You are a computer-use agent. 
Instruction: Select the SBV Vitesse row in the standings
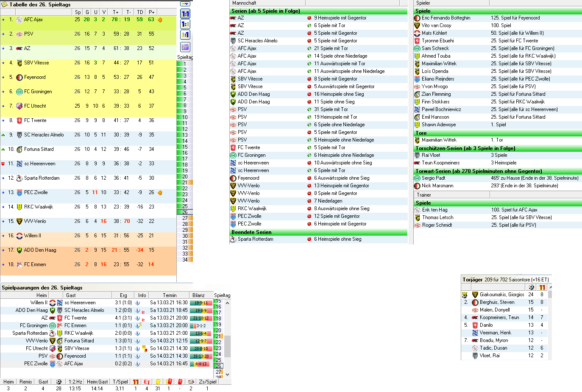pos(88,63)
